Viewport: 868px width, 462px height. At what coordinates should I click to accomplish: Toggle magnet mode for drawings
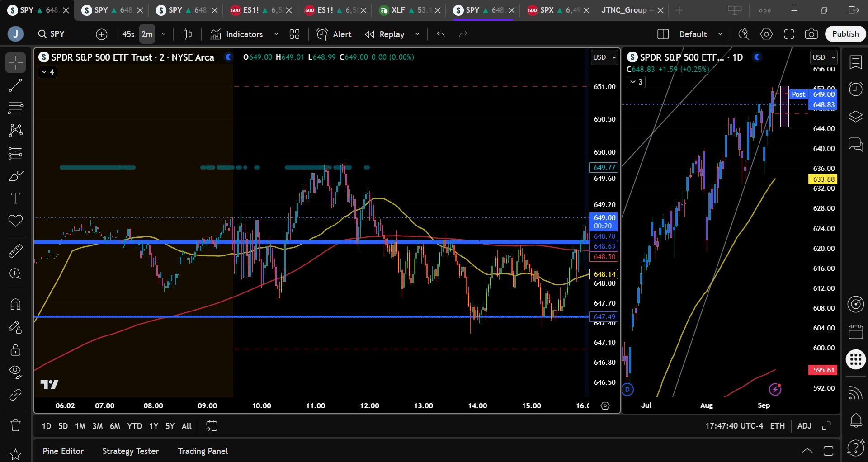point(15,304)
